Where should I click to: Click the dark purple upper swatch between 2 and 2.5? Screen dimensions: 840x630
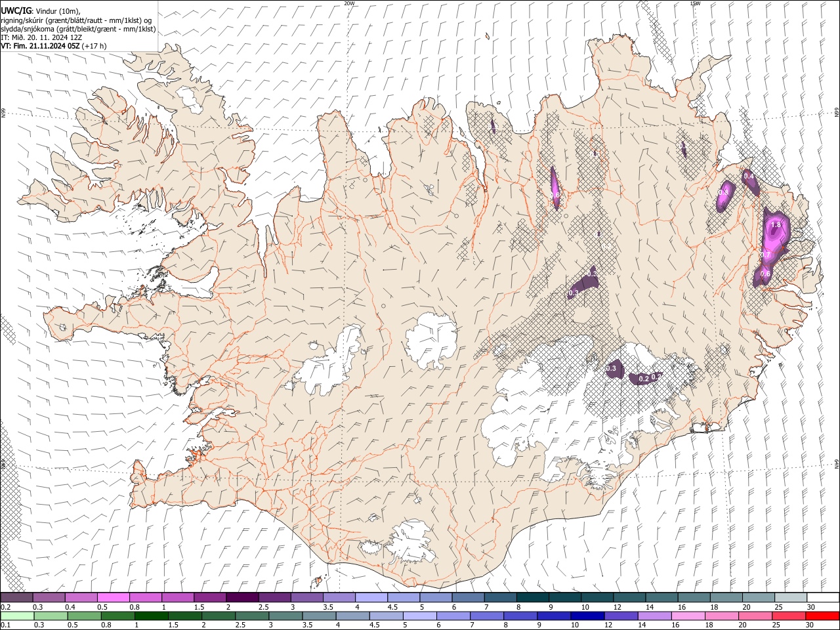click(x=242, y=597)
